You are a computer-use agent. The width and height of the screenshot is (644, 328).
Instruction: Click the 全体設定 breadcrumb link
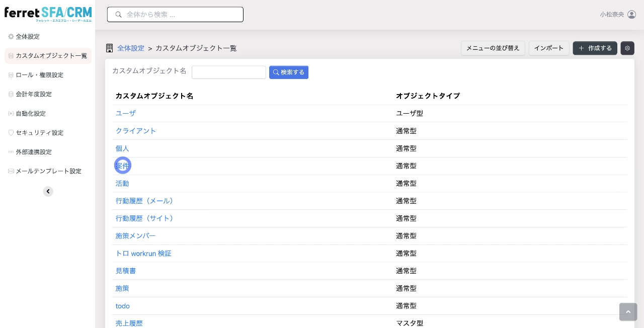click(131, 48)
